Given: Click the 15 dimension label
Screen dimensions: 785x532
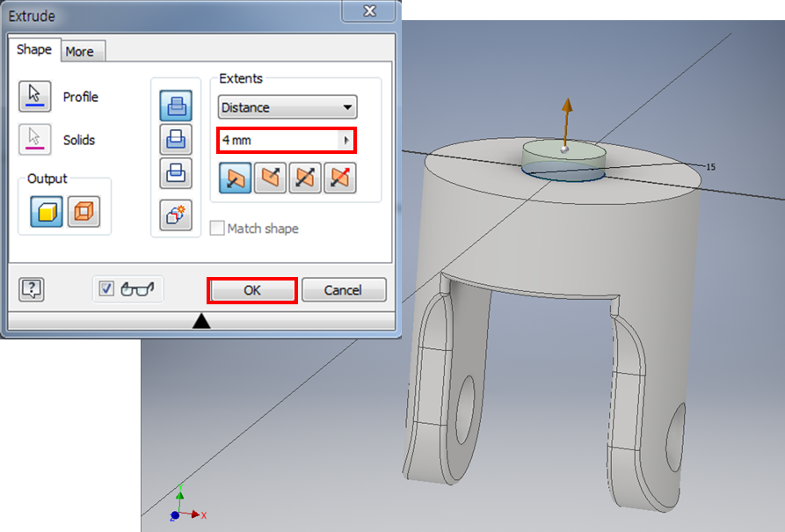Looking at the screenshot, I should click(x=711, y=167).
